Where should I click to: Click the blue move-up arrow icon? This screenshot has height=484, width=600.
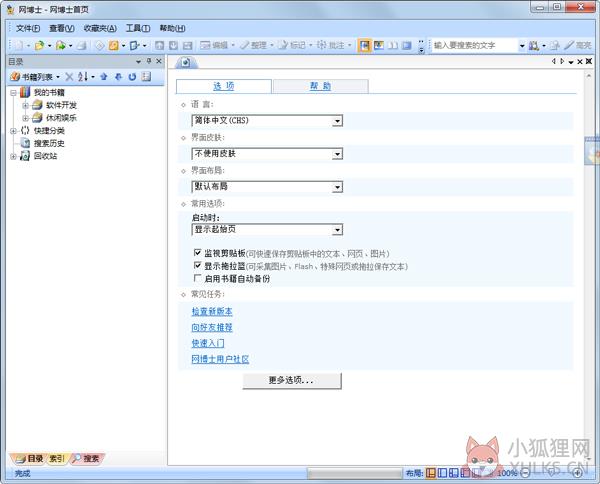[x=104, y=77]
